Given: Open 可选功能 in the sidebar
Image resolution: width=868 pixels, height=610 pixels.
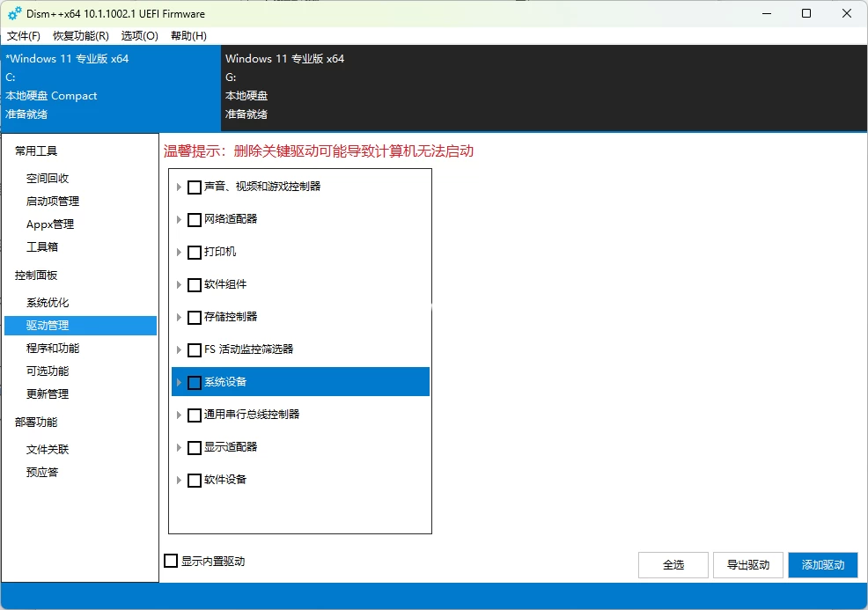Looking at the screenshot, I should click(x=48, y=371).
